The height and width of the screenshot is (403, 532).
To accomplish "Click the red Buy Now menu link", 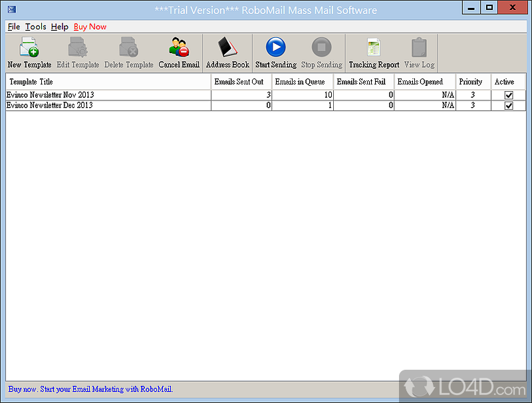I will click(90, 27).
